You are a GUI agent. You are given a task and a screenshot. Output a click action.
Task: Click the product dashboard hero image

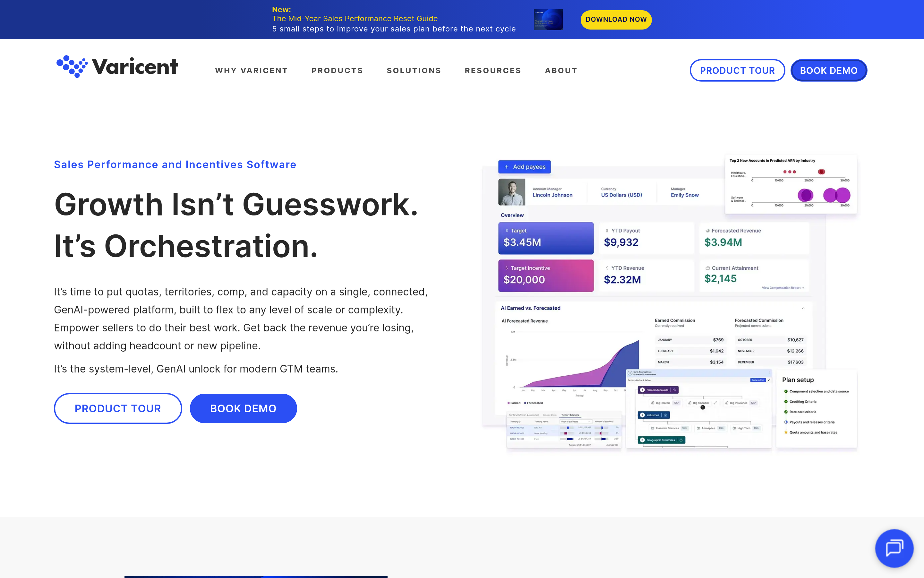pos(670,303)
